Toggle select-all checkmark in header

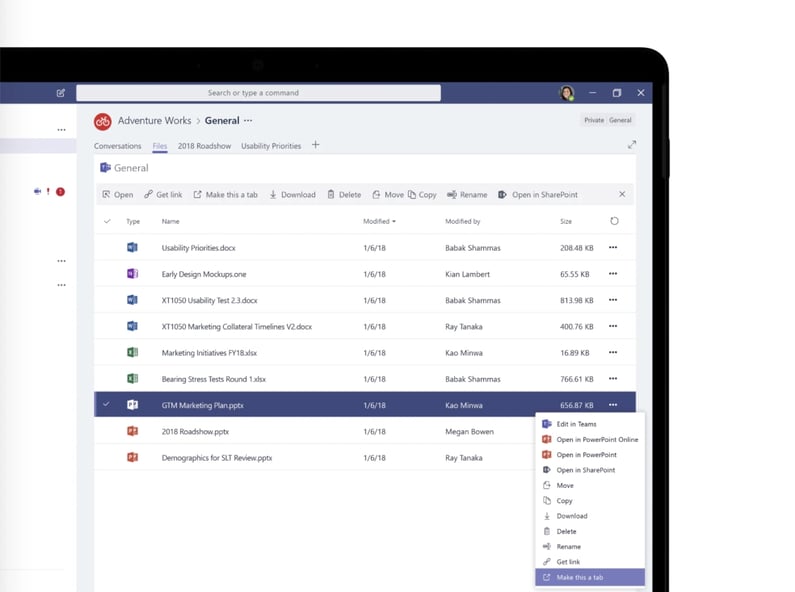(107, 221)
